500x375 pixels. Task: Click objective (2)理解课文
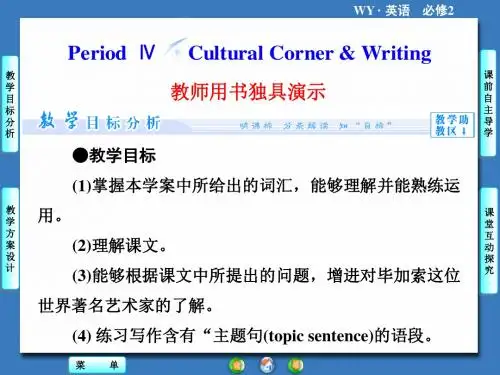coord(120,246)
